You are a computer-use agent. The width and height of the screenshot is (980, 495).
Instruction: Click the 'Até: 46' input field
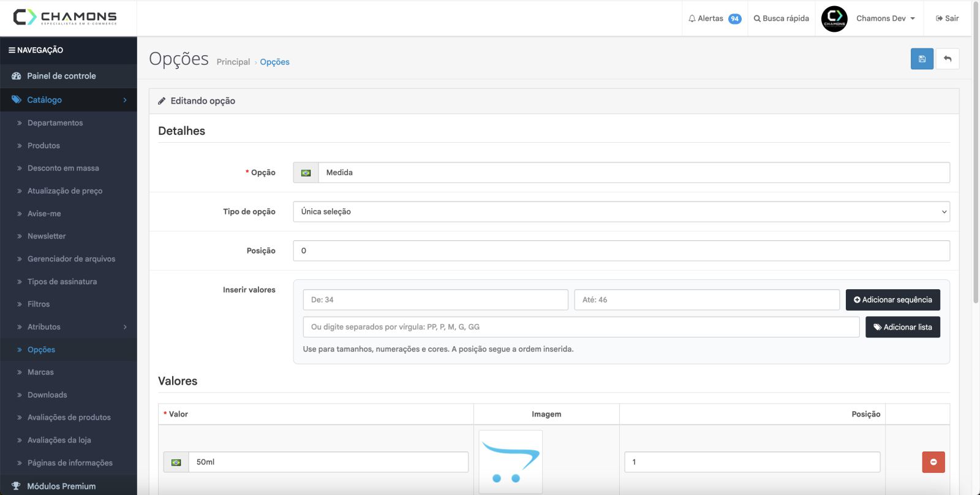coord(707,300)
